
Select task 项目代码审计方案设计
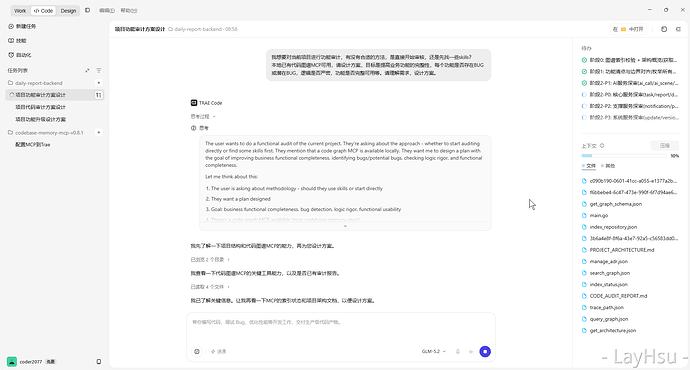(40, 107)
